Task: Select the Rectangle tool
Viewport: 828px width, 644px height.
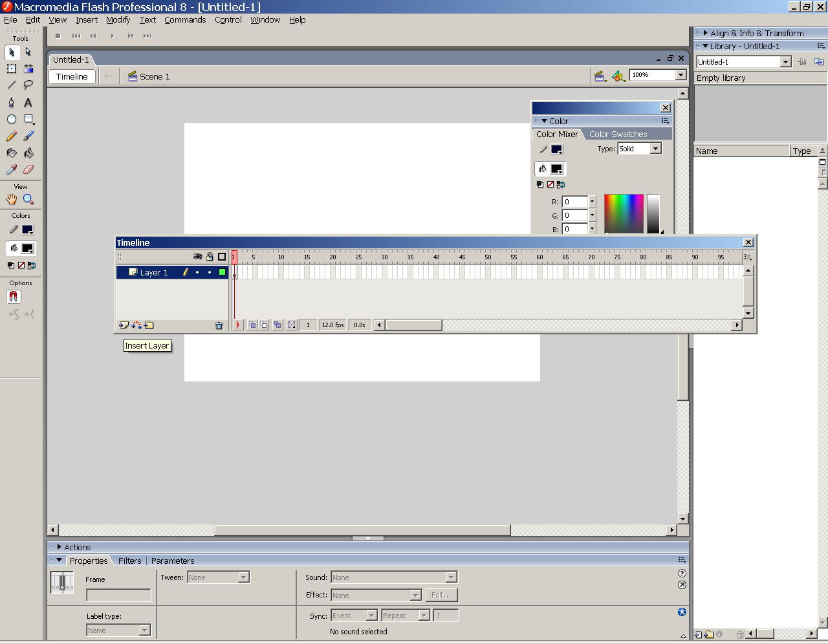Action: (28, 119)
